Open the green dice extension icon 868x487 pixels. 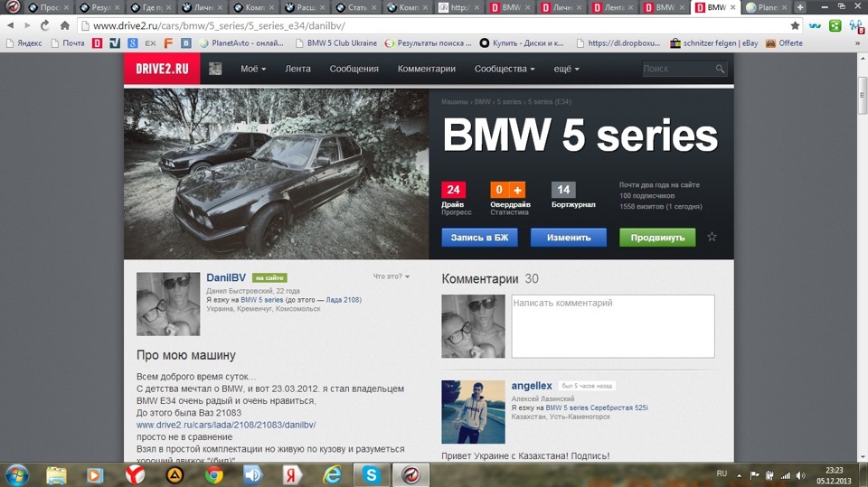(x=835, y=25)
